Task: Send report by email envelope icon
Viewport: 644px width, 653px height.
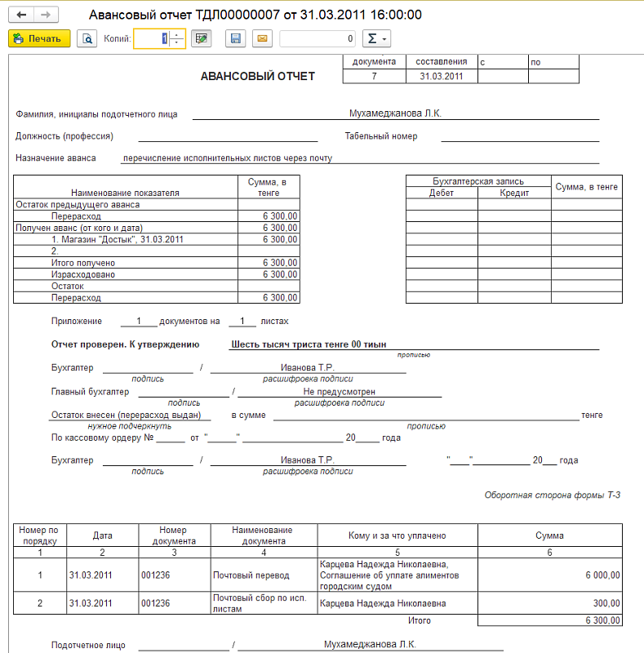Action: [x=262, y=38]
